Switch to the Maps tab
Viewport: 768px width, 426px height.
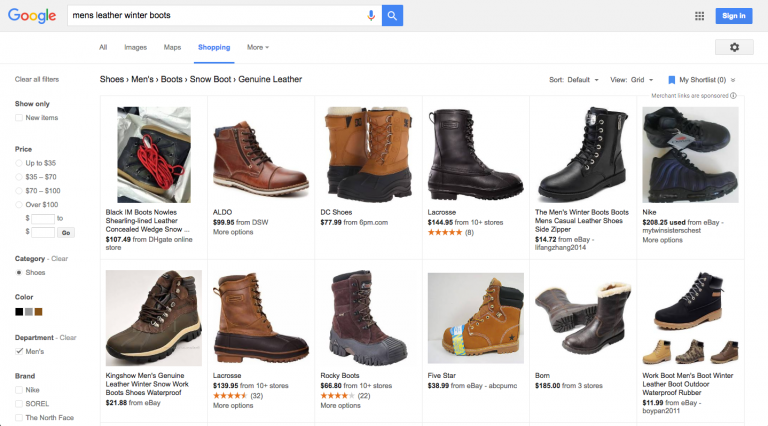coord(172,47)
